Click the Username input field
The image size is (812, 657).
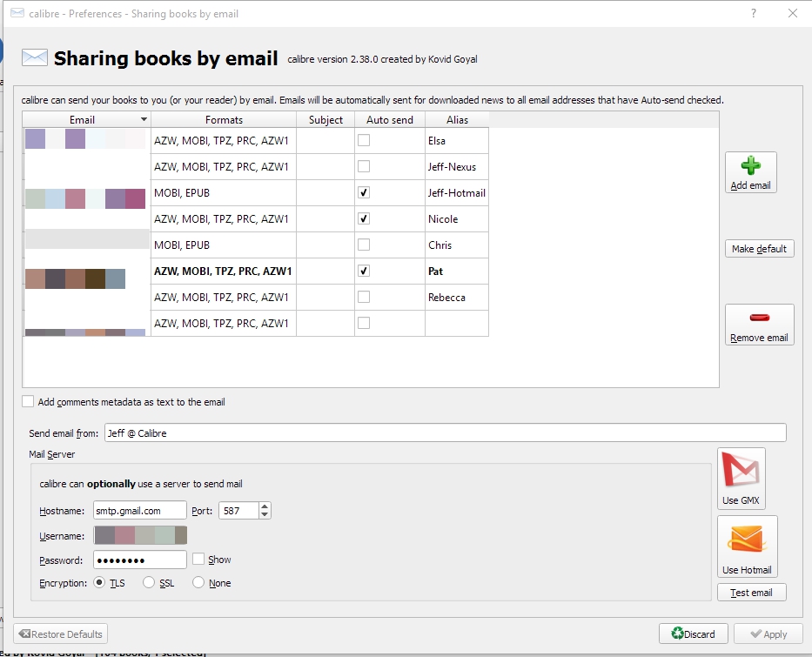tap(140, 535)
